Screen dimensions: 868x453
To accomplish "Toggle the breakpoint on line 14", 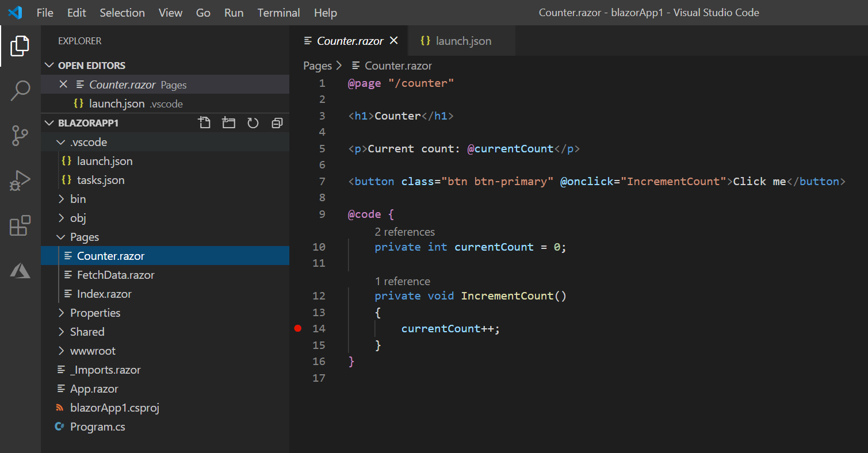I will point(297,328).
